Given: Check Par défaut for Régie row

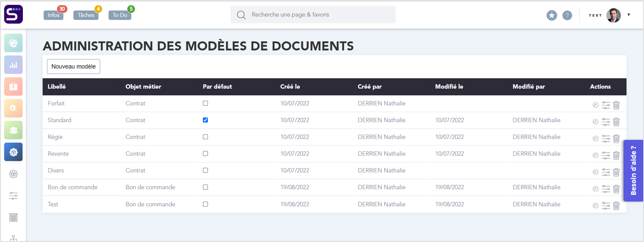Looking at the screenshot, I should click(206, 137).
